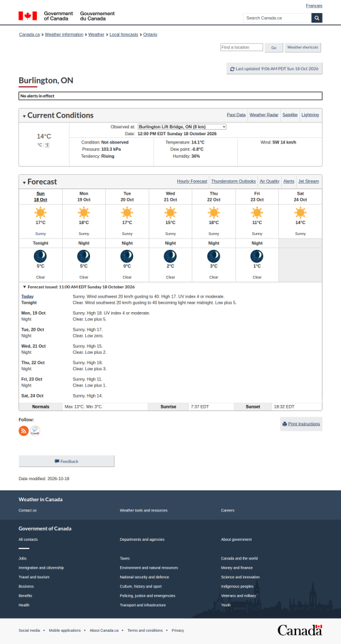Image resolution: width=341 pixels, height=644 pixels.
Task: Open Environment and natural resources footer link
Action: pos(149,568)
